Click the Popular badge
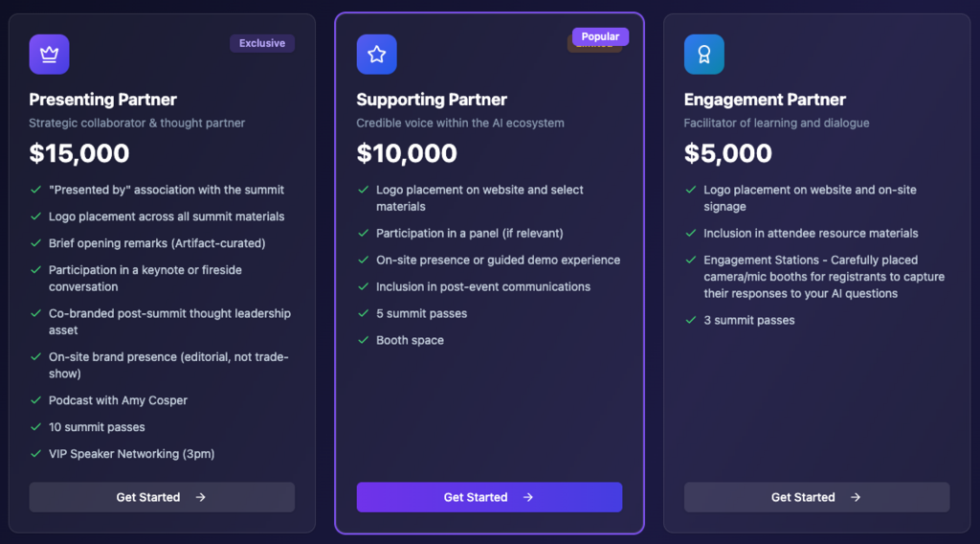 coord(600,36)
